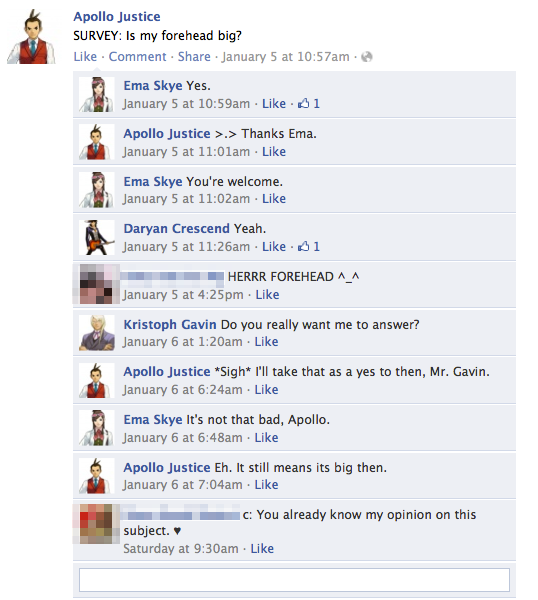
Task: Like the 'Eh. It still means its big' comment
Action: pos(266,484)
